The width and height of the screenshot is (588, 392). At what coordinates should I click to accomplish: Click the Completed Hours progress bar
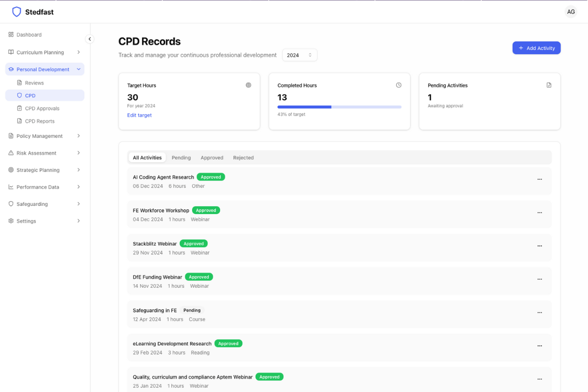click(339, 107)
